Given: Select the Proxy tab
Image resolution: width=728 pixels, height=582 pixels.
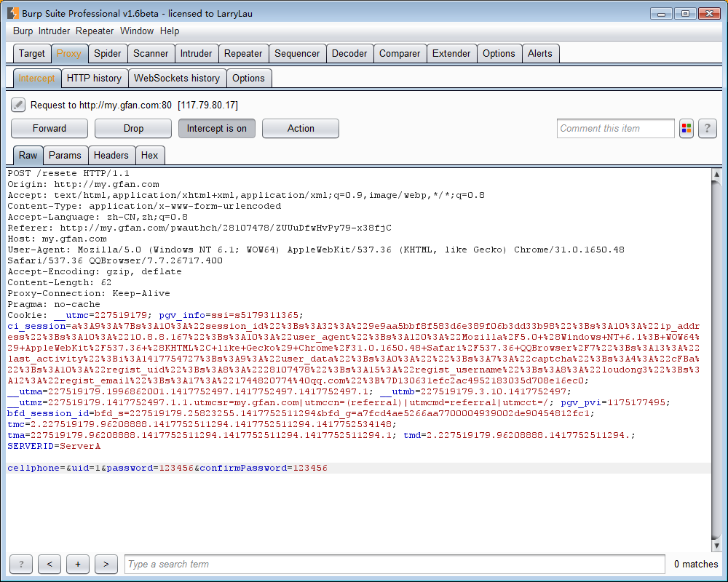Looking at the screenshot, I should (x=68, y=53).
